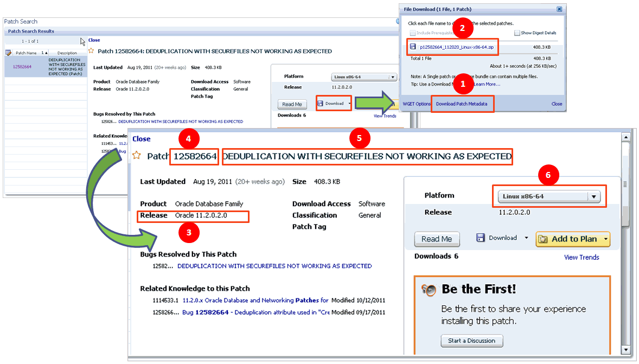Screen dimensions: 639x364
Task: Click the disk icon beside the zip file name
Action: pos(413,47)
